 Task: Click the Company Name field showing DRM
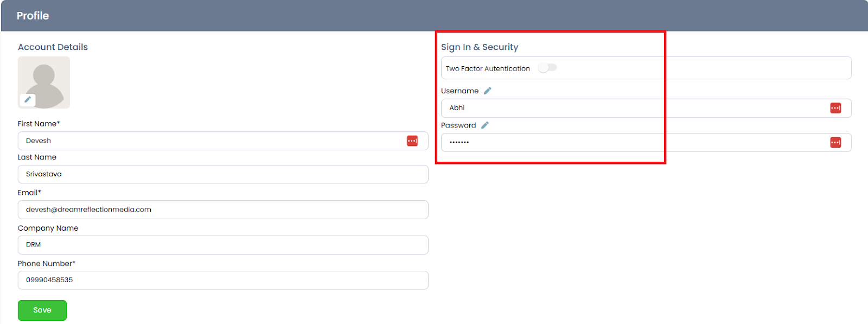pyautogui.click(x=222, y=245)
